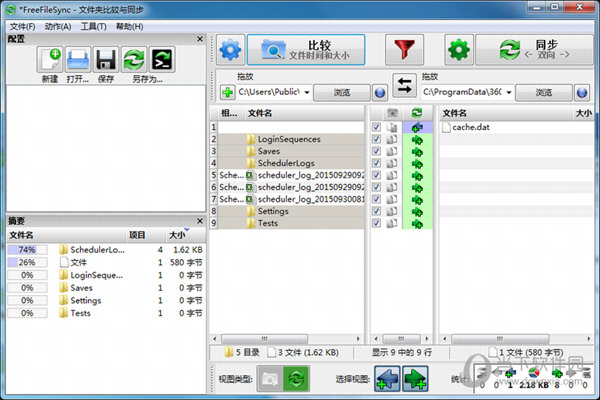Add folder pair with green plus icon
600x400 pixels.
pyautogui.click(x=228, y=92)
